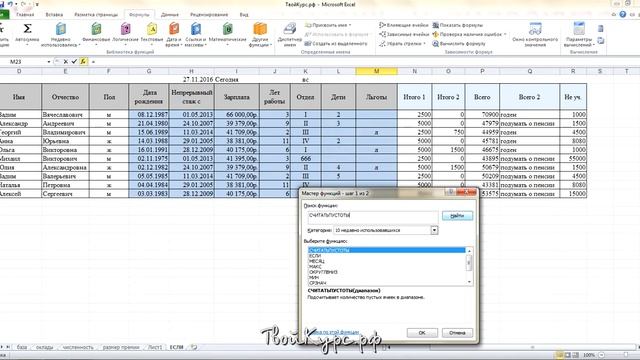This screenshot has width=640, height=360.
Task: Open Другие функции library
Action: (260, 34)
